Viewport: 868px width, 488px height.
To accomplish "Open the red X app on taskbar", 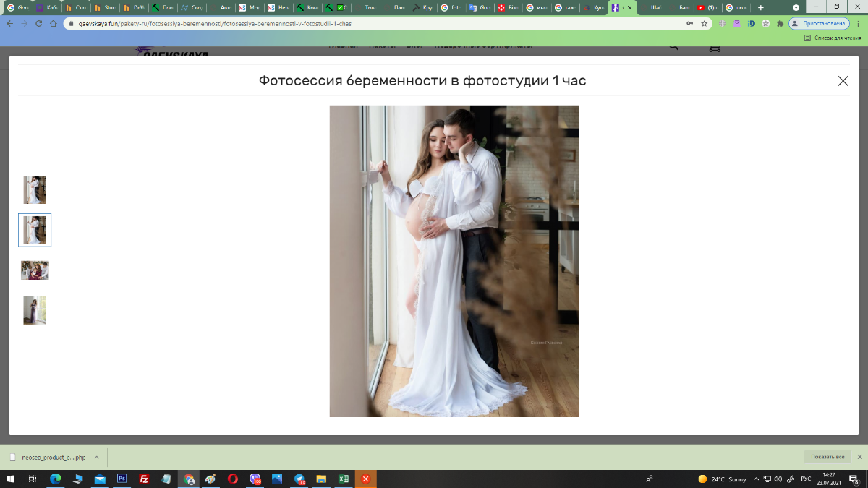I will click(366, 479).
